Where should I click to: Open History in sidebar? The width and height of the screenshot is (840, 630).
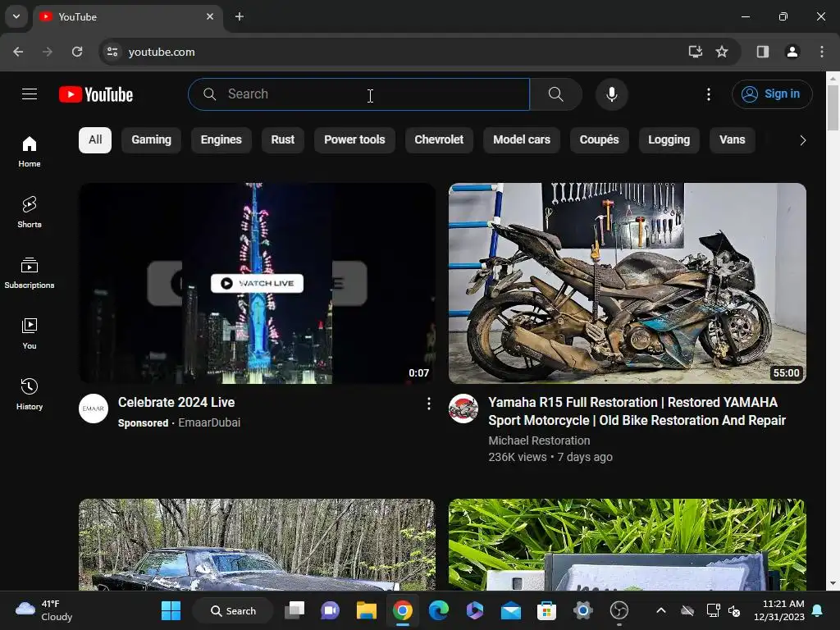click(x=30, y=394)
